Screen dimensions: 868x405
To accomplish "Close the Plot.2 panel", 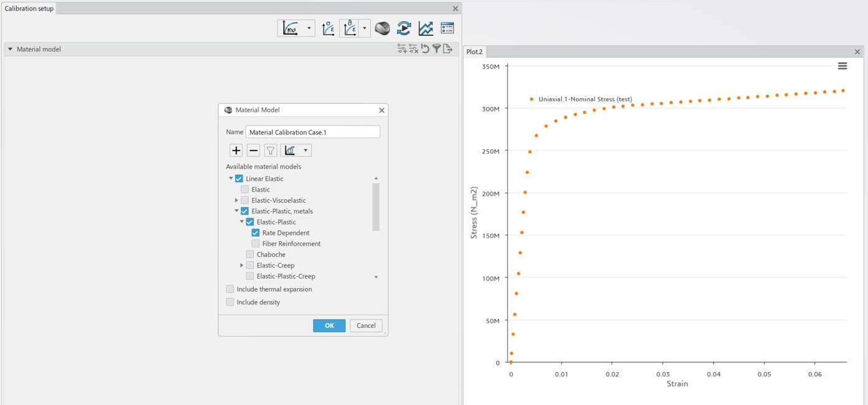I will [857, 52].
